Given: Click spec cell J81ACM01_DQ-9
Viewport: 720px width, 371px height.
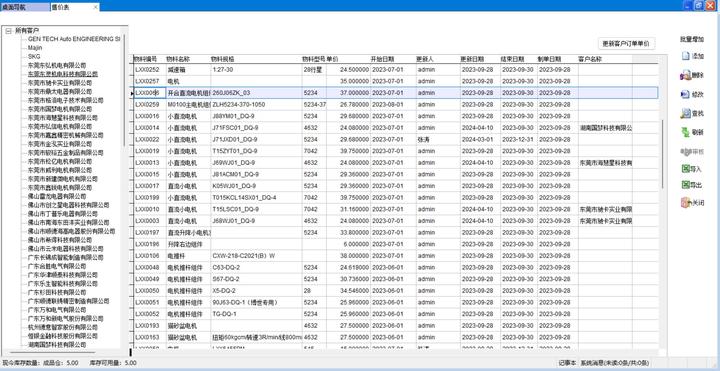Looking at the screenshot, I should pos(256,174).
